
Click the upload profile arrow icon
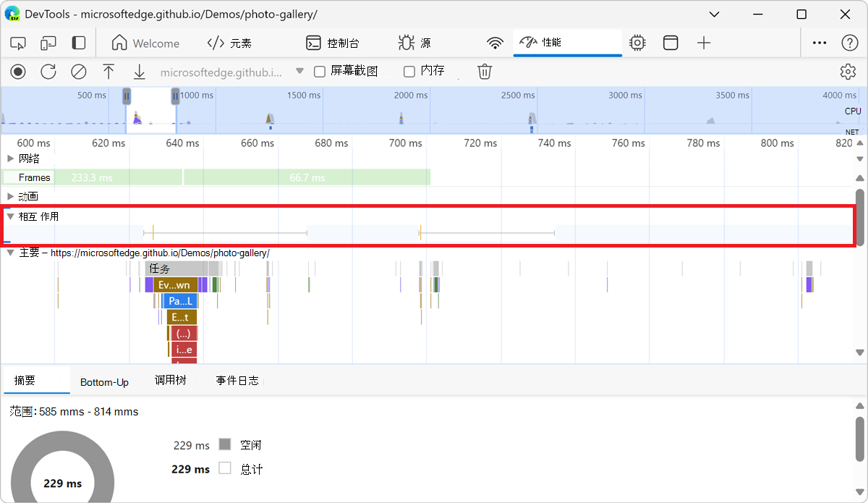pos(109,72)
